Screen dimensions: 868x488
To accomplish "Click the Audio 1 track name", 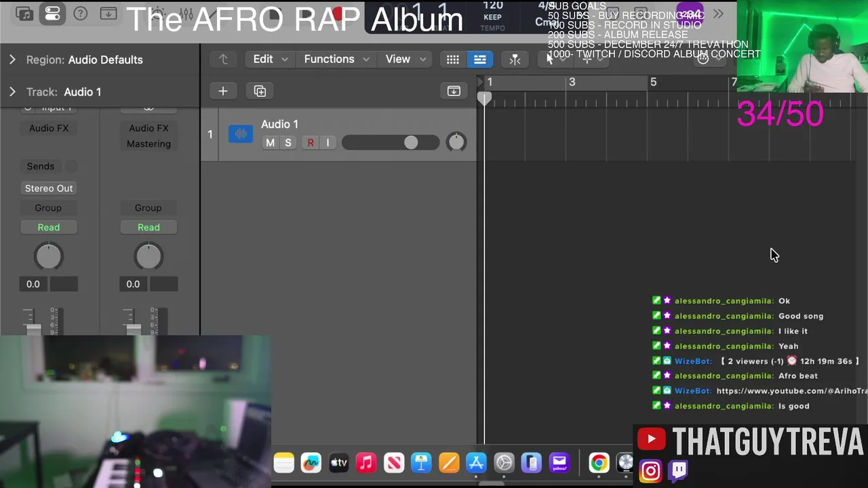I will (279, 124).
